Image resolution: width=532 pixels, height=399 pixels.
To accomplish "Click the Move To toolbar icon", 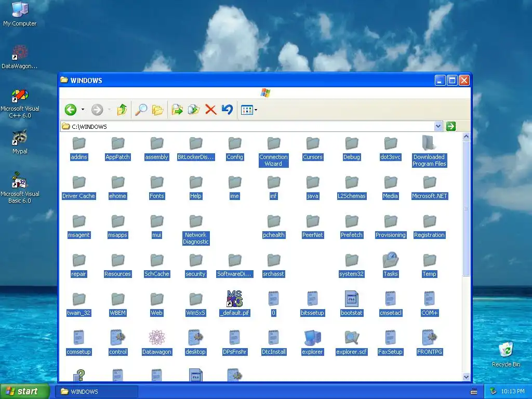I will pos(177,110).
